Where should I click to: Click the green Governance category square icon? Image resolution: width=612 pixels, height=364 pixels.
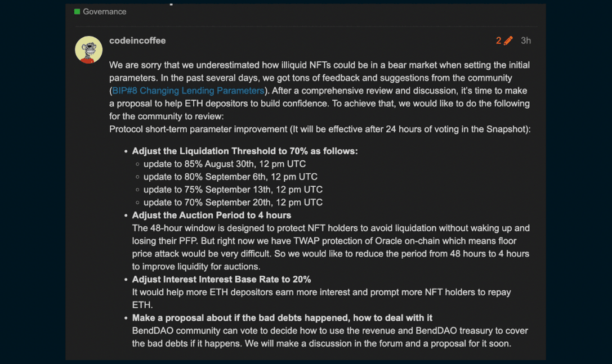[x=77, y=12]
